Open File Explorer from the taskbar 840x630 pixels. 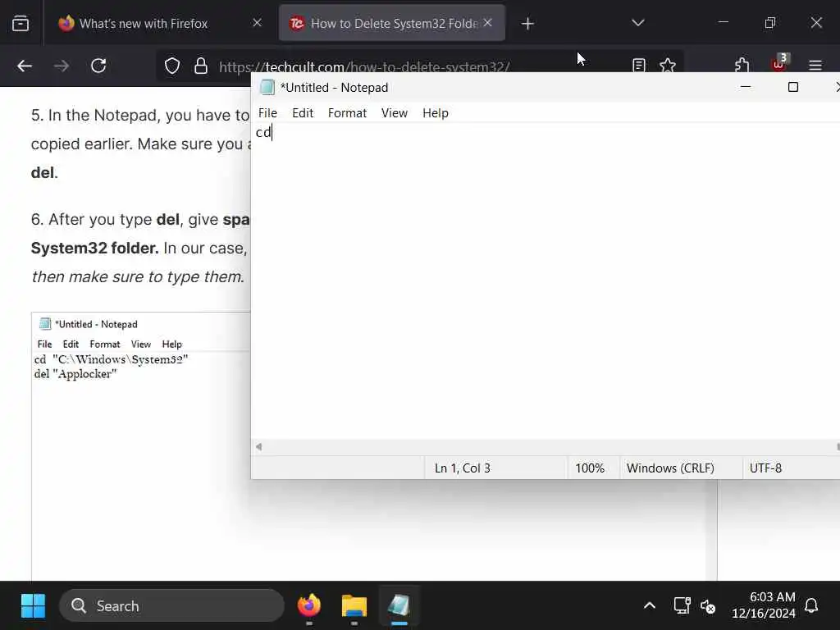[x=354, y=606]
